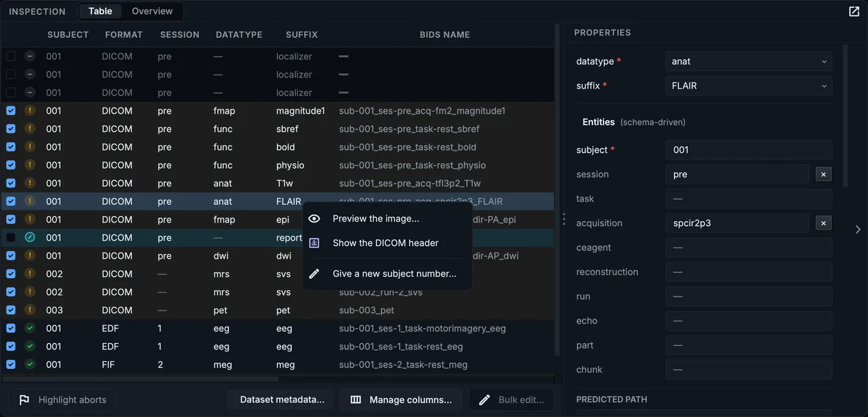The width and height of the screenshot is (868, 417).
Task: Click the success status icon of task-rest_eeg row
Action: click(x=30, y=347)
